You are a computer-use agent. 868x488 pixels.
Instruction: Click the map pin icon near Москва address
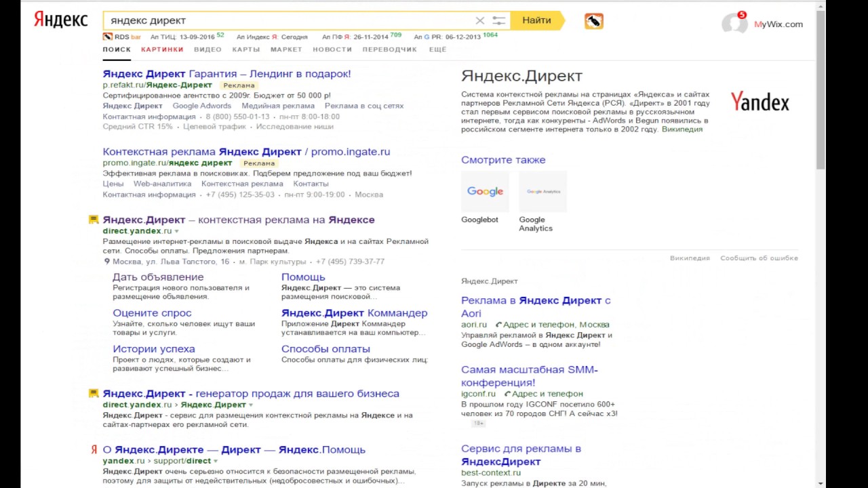tap(106, 262)
